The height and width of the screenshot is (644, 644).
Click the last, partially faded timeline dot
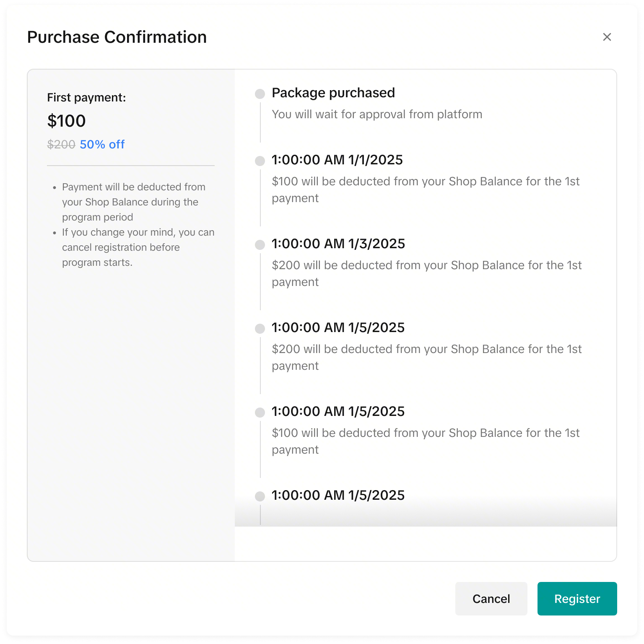[260, 496]
